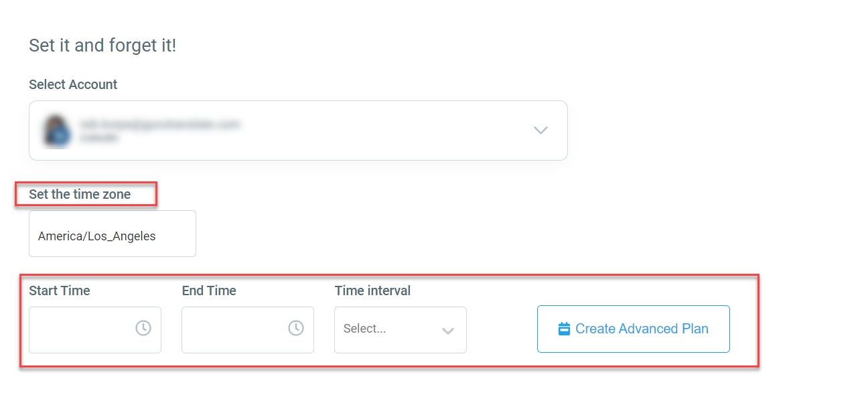Select the clock icon in End Time field
The image size is (868, 413).
coord(297,329)
